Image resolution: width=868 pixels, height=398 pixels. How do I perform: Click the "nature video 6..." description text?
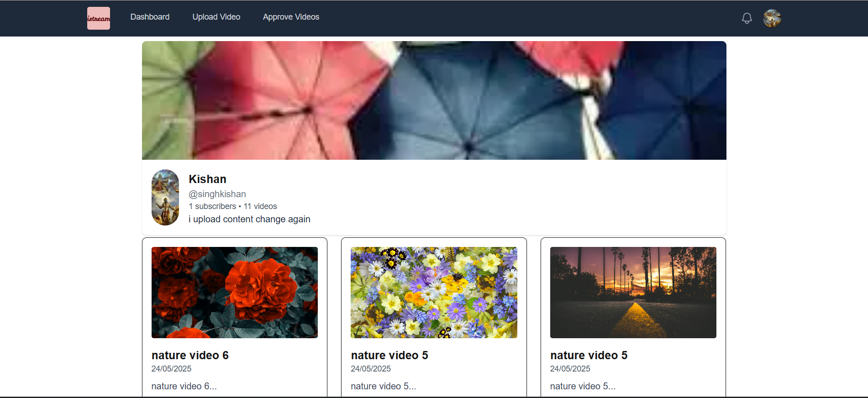pos(184,386)
